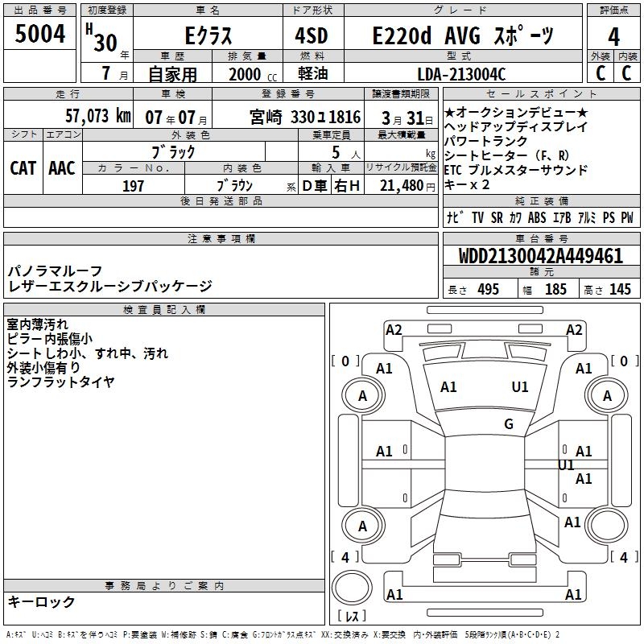Click inspector note 外装小傷有り
Image resolution: width=644 pixels, height=644 pixels.
coord(43,368)
